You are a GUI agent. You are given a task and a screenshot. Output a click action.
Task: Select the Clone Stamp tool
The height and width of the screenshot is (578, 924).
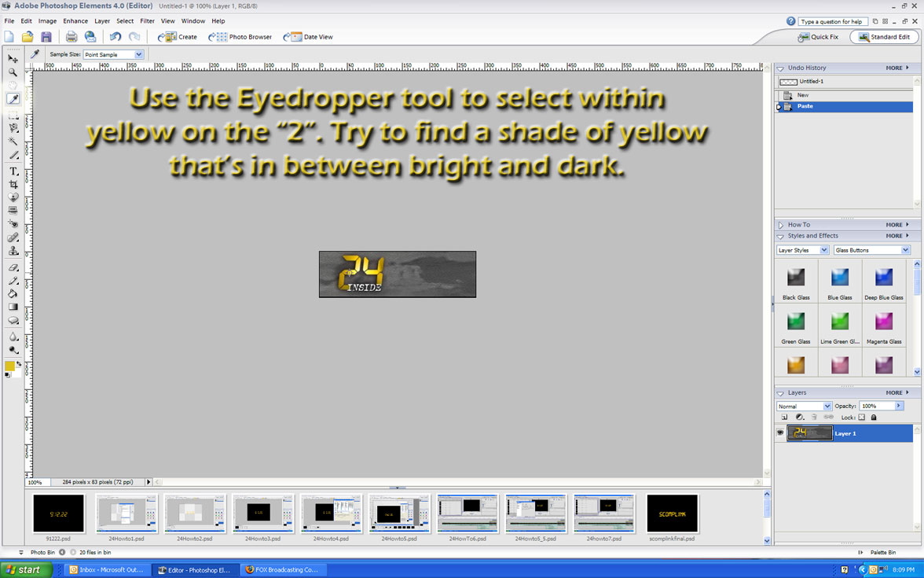pos(13,251)
